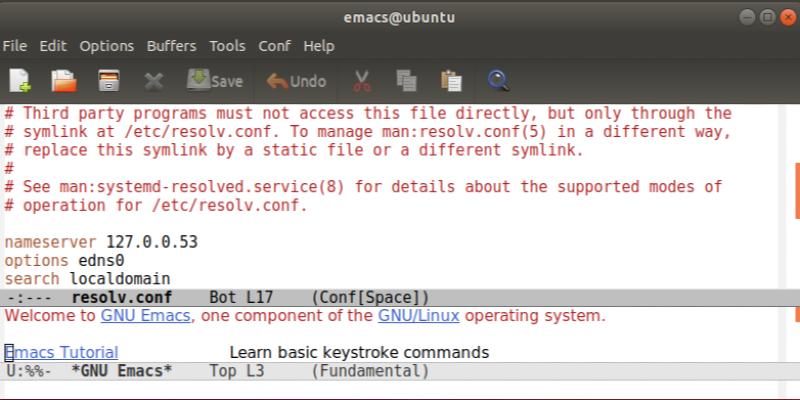Open the Emacs Tutorial link
Screen dimensions: 800x400
pyautogui.click(x=62, y=352)
